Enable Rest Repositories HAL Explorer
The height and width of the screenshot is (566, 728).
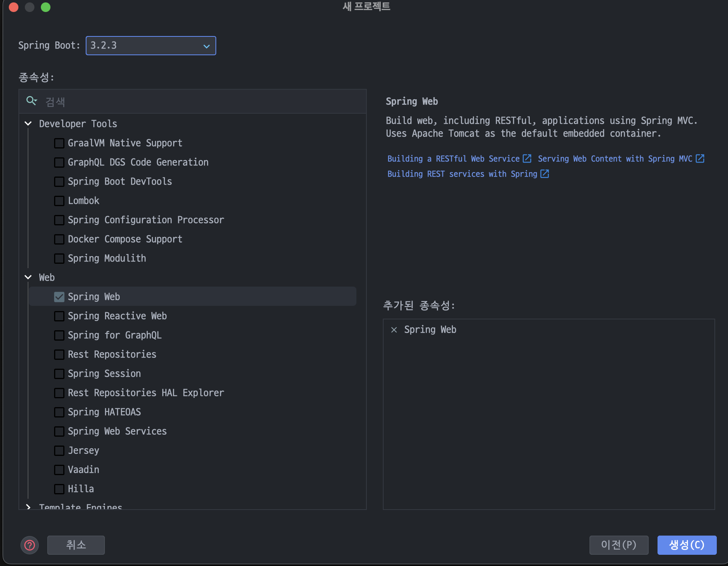(59, 393)
